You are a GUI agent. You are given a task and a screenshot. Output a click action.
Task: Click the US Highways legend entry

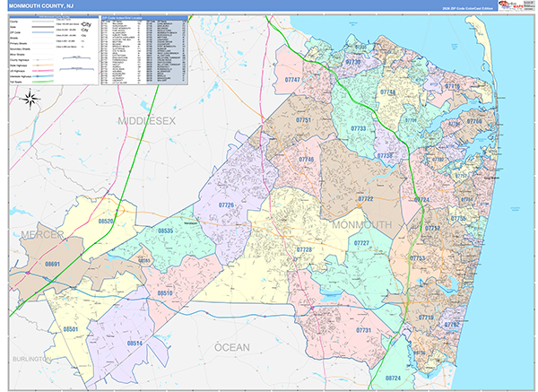pyautogui.click(x=31, y=71)
